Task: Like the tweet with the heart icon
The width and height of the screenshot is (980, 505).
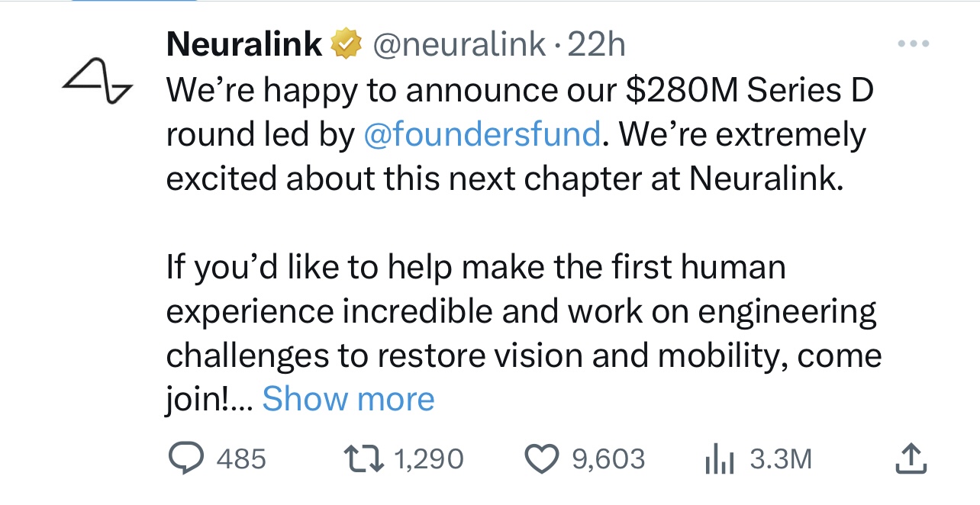Action: (543, 458)
